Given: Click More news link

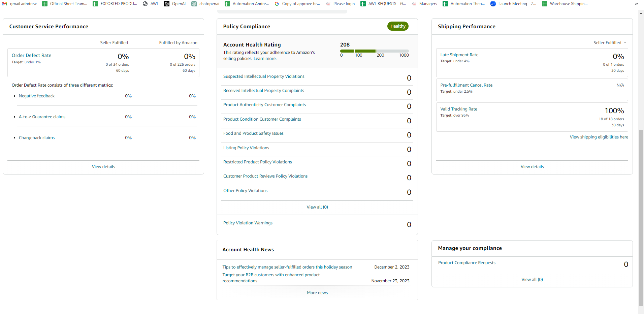Looking at the screenshot, I should [x=317, y=293].
